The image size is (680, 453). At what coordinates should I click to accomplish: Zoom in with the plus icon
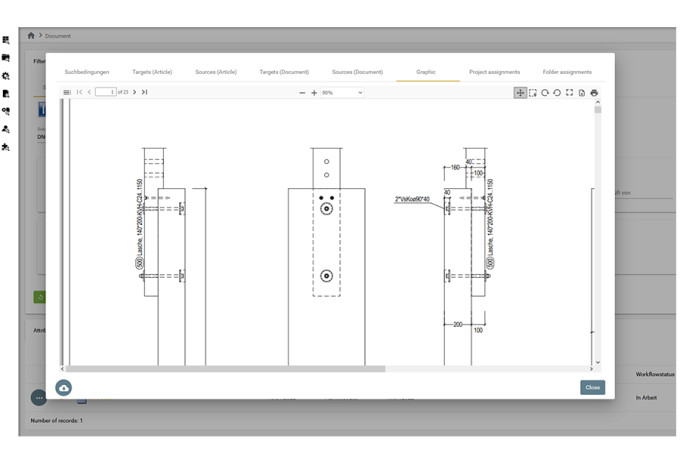coord(314,93)
